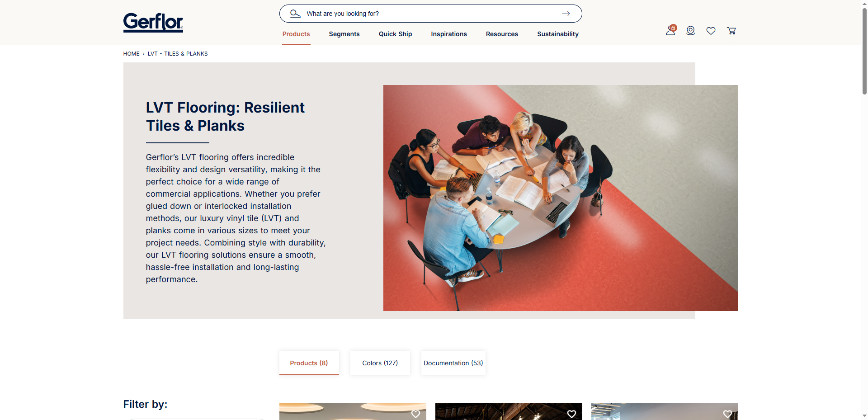
Task: Open the Sustainability menu
Action: point(558,34)
